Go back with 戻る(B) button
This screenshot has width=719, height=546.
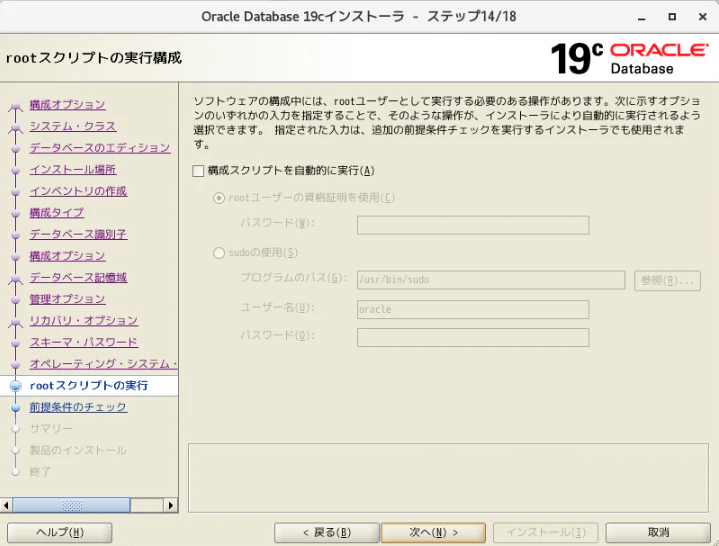coord(327,532)
